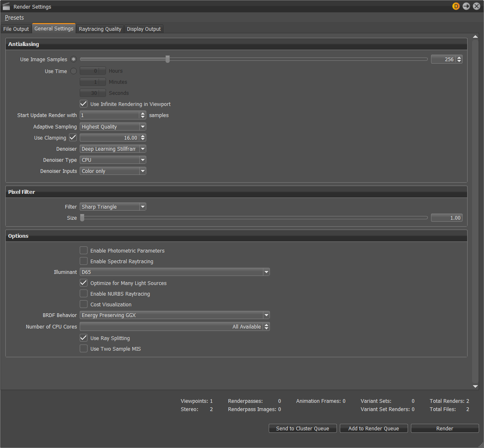This screenshot has height=448, width=484.
Task: Open the Illuminant dropdown showing D65
Action: coord(266,272)
